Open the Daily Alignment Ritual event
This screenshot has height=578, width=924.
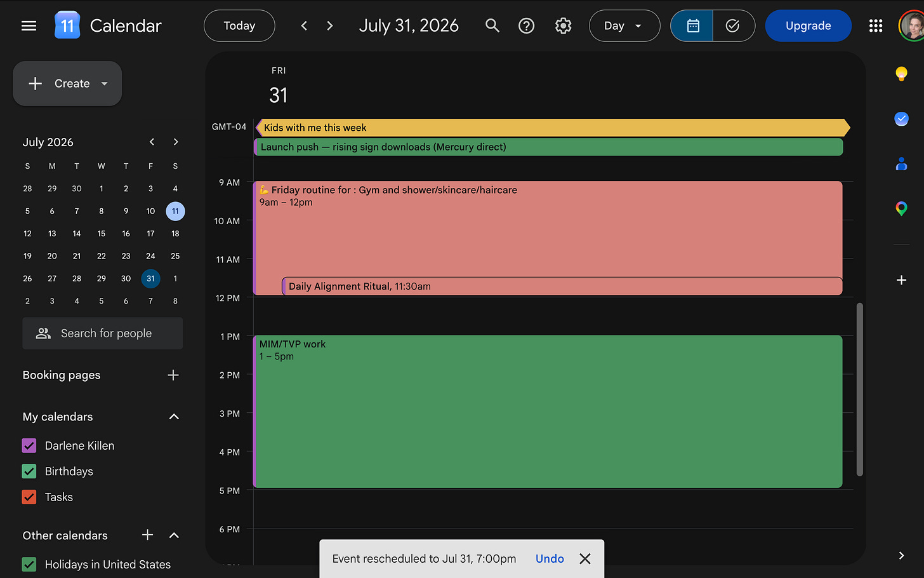562,286
